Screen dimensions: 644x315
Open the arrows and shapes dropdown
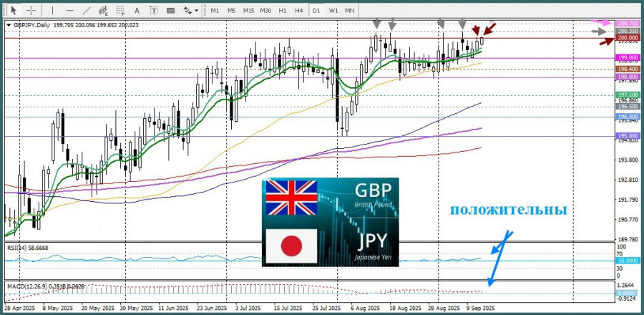(191, 11)
